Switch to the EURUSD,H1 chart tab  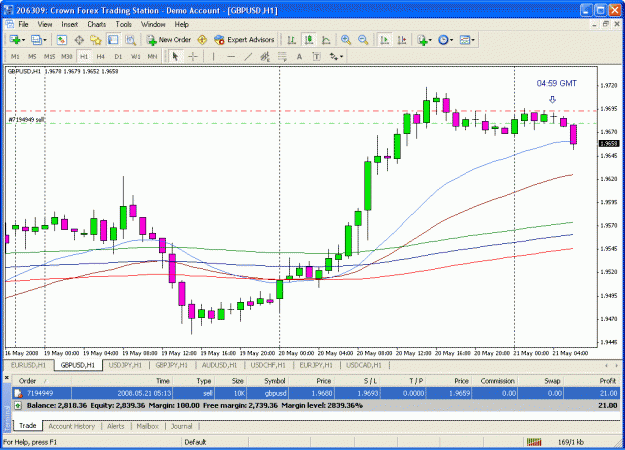(29, 365)
